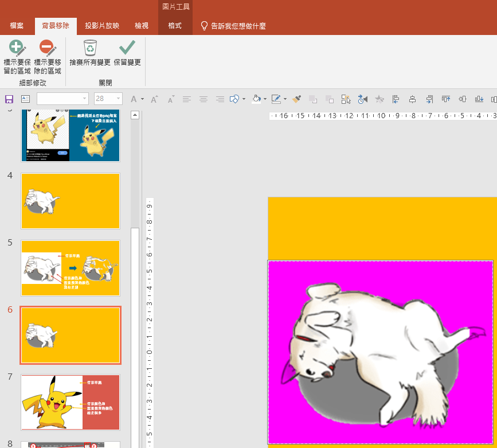Expand the shape fill dropdown arrow

click(x=265, y=99)
